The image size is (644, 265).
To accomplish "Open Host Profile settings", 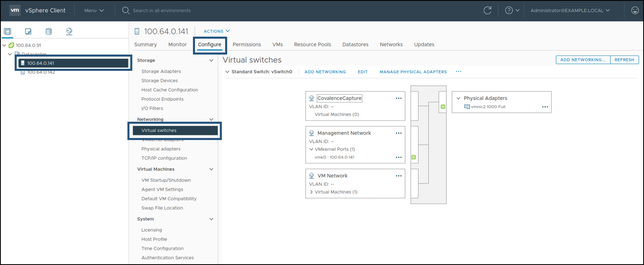I will [154, 239].
